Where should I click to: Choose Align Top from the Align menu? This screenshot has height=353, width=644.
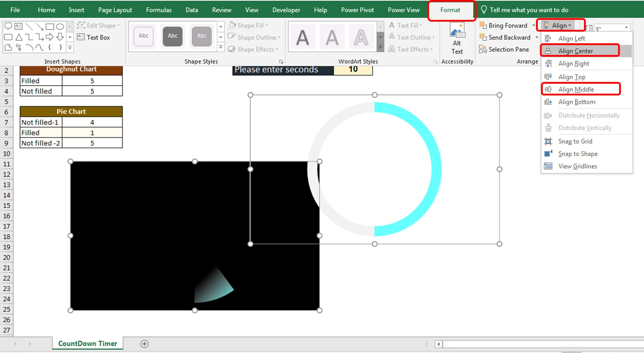(x=572, y=77)
